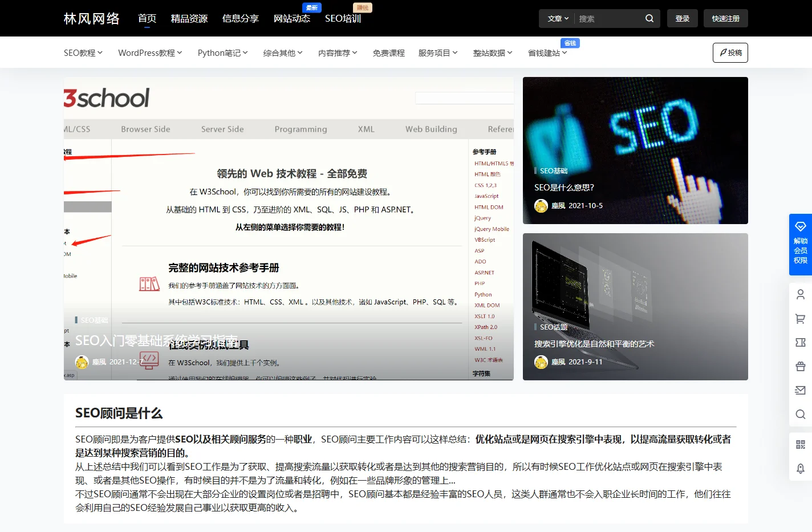Click the 快速注册 register button
Screen dimensions: 812x532
click(x=725, y=18)
